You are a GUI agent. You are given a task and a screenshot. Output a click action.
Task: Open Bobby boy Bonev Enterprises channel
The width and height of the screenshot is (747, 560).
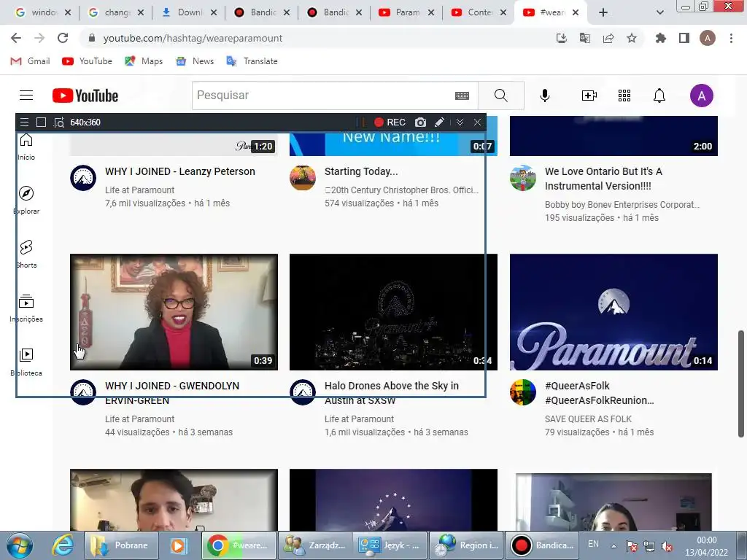click(622, 205)
